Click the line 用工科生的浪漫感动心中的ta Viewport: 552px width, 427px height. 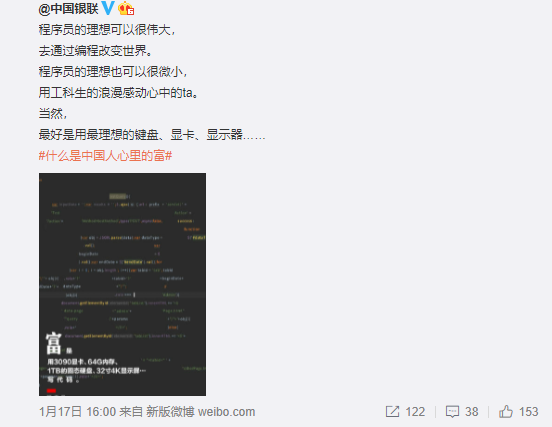coord(118,93)
